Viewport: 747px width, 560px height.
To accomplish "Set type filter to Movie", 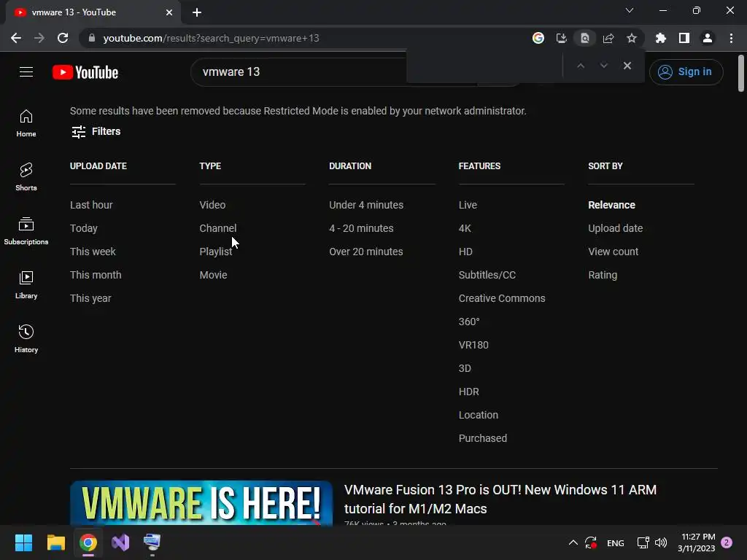I will pos(213,275).
